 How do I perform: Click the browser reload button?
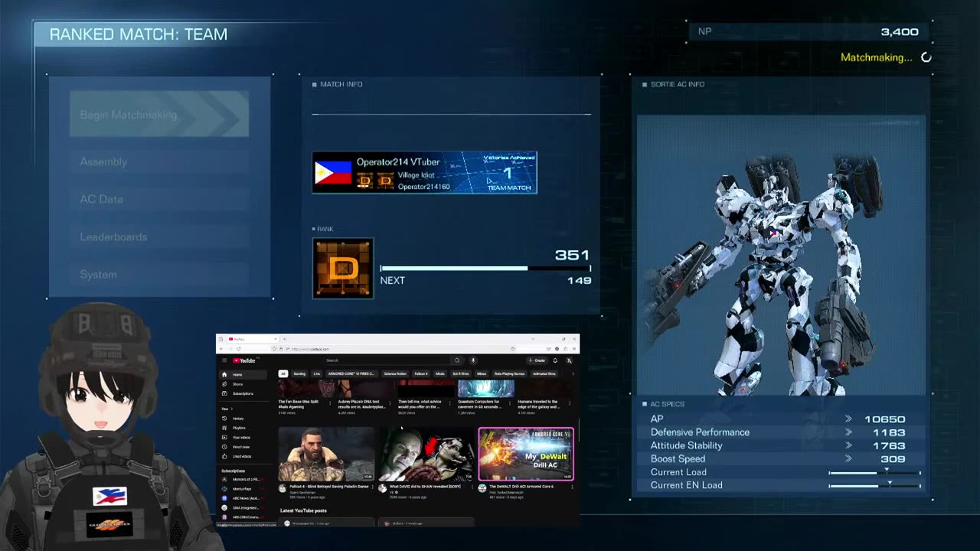tap(238, 349)
